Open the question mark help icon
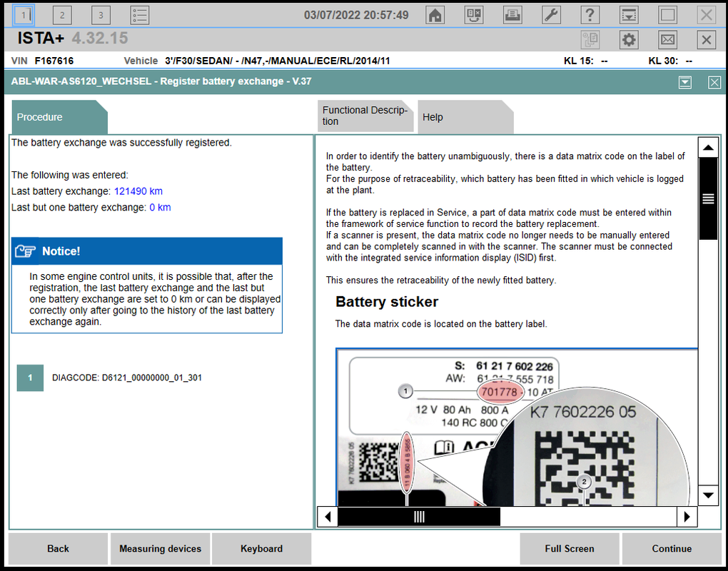This screenshot has width=728, height=571. [x=590, y=15]
